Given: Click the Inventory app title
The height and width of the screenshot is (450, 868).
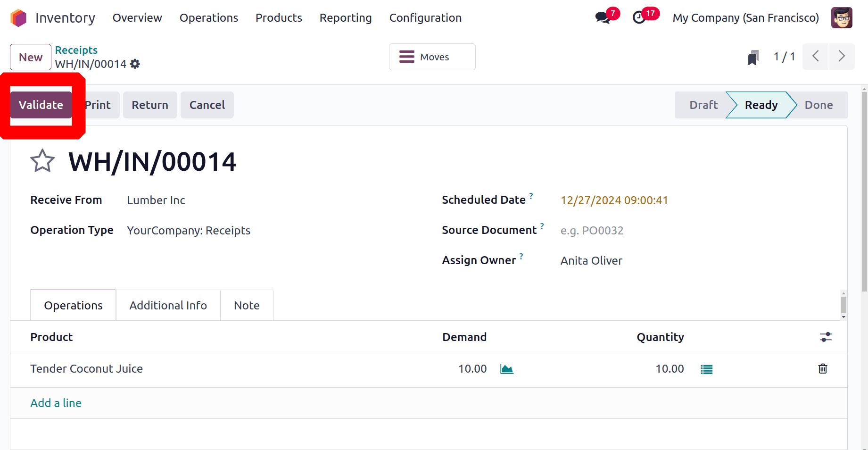Looking at the screenshot, I should click(65, 18).
